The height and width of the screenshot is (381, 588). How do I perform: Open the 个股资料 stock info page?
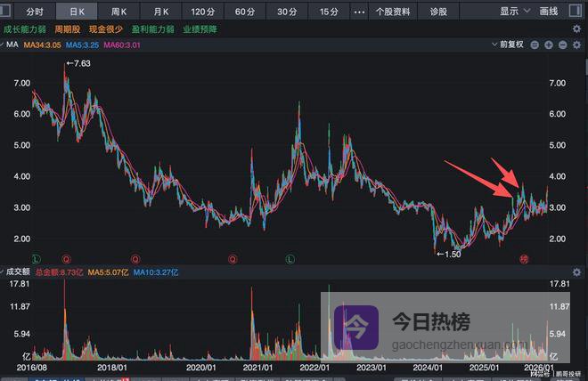(393, 12)
